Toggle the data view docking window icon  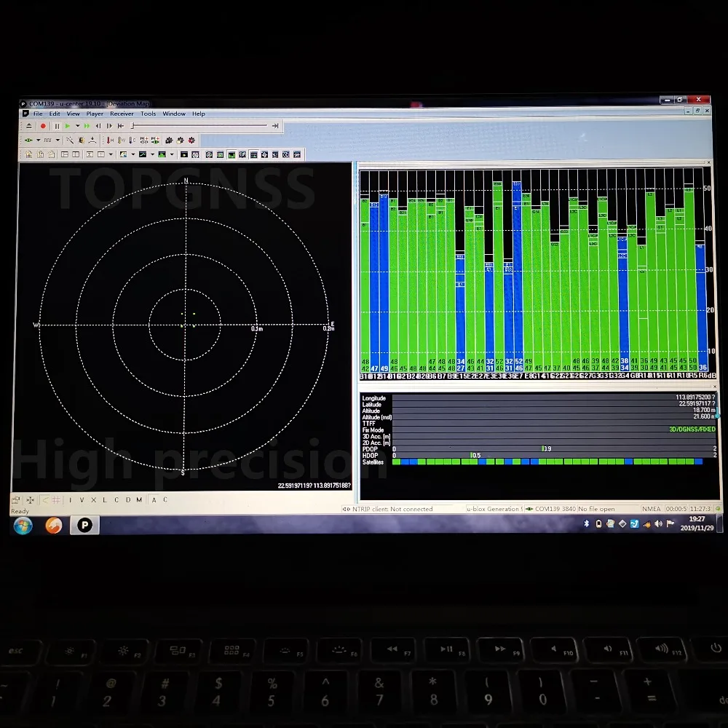click(253, 154)
